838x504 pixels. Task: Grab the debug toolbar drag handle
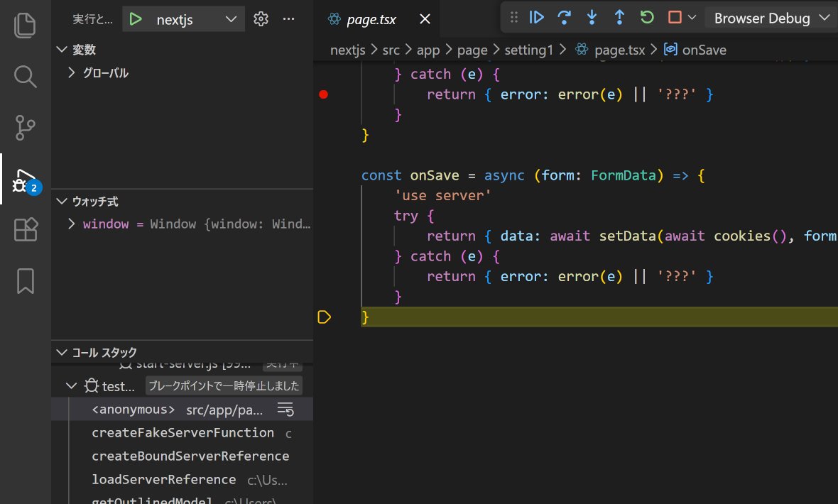(514, 18)
